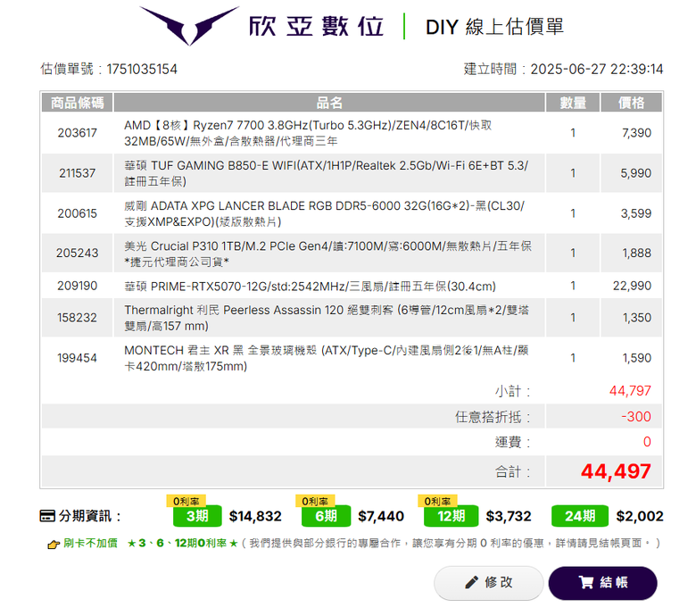
Task: Click the 品名 column header
Action: 329,103
